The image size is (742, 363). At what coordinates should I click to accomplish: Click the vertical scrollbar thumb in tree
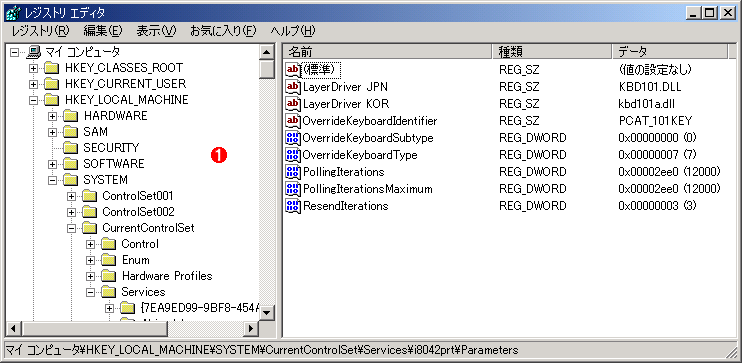tap(267, 69)
